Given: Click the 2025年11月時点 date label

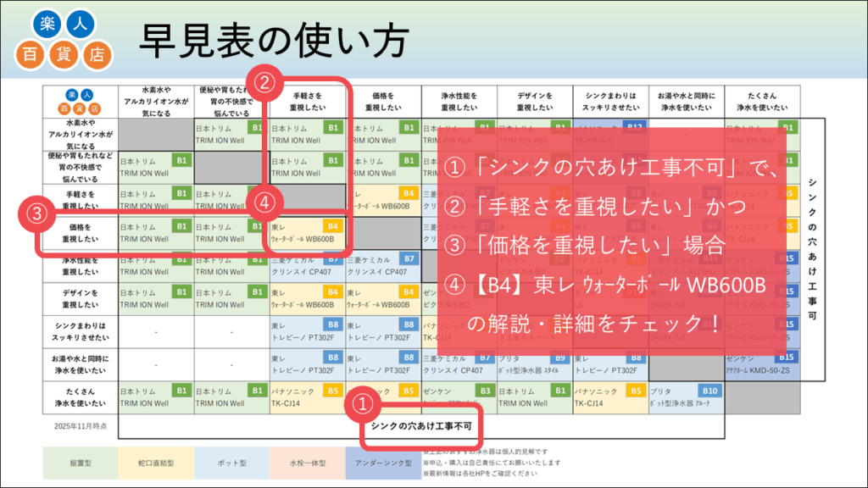Looking at the screenshot, I should pyautogui.click(x=79, y=424).
